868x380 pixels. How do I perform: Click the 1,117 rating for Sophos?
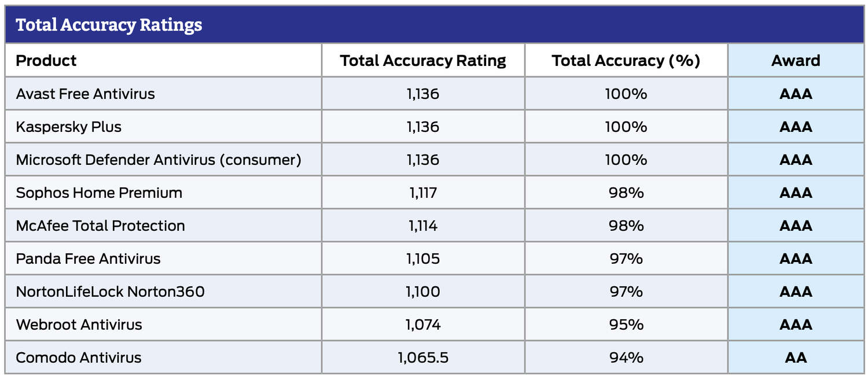tap(423, 193)
